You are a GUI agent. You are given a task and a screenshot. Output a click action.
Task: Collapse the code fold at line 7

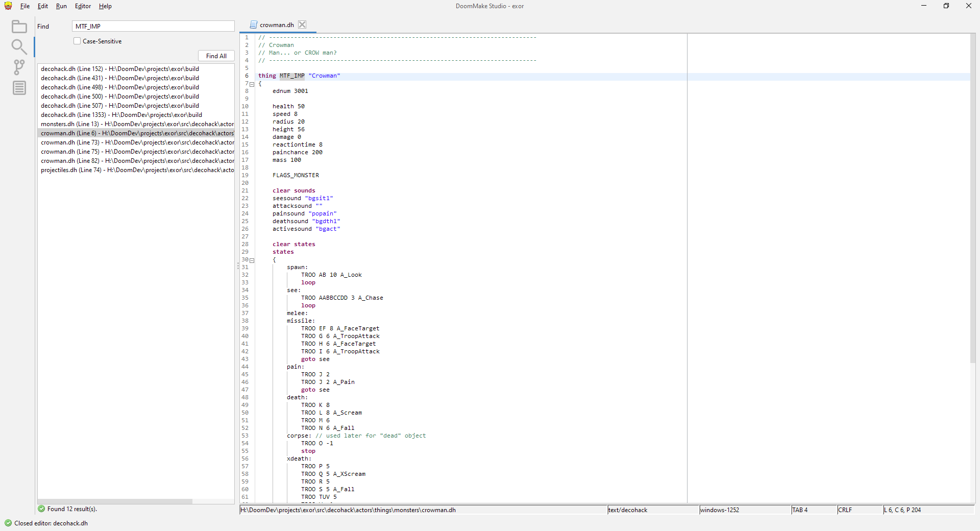(x=252, y=84)
